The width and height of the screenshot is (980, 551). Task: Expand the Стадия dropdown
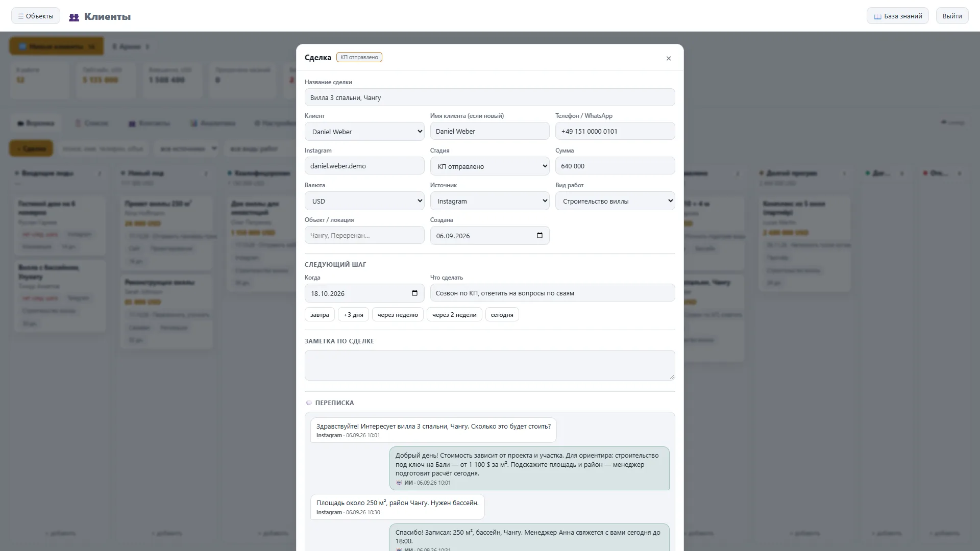click(489, 166)
